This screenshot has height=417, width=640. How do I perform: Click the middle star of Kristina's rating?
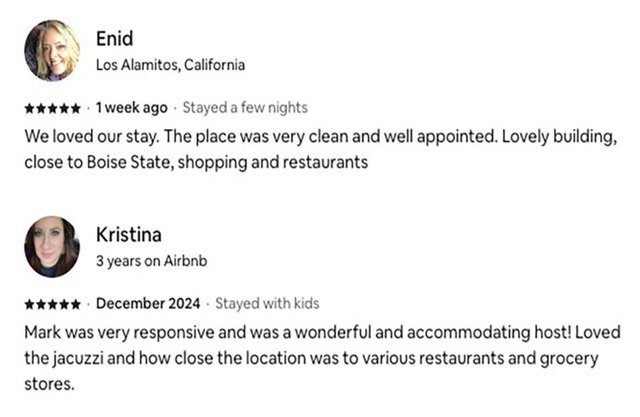coord(52,304)
